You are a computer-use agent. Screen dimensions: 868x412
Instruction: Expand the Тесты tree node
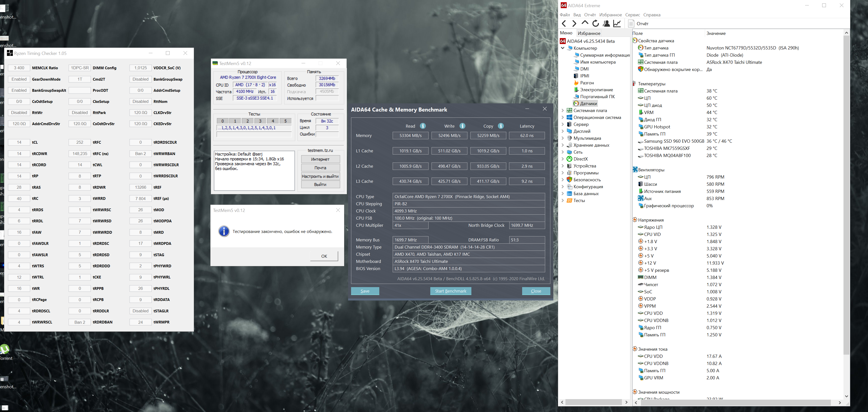pos(562,201)
